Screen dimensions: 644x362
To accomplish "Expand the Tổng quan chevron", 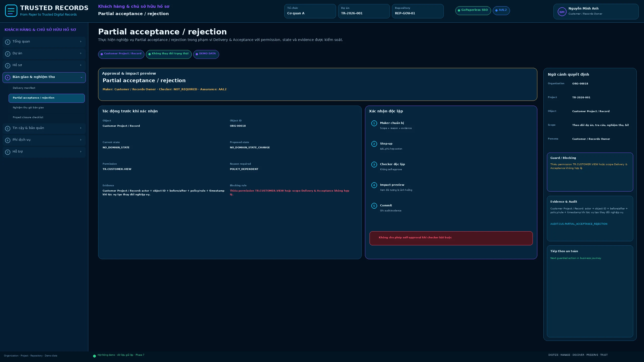I will pyautogui.click(x=81, y=41).
